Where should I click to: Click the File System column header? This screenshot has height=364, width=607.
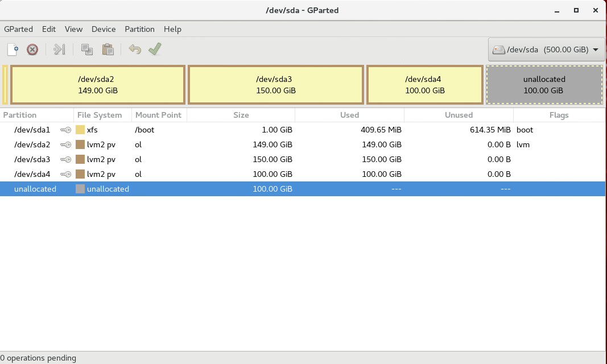click(102, 115)
